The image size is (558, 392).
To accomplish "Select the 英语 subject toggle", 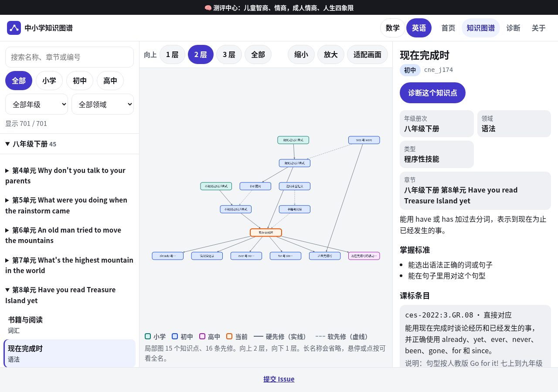I will click(x=419, y=28).
